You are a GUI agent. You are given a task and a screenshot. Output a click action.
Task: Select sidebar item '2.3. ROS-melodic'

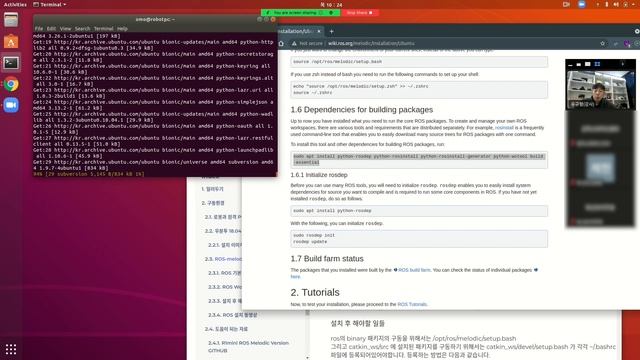click(223, 259)
